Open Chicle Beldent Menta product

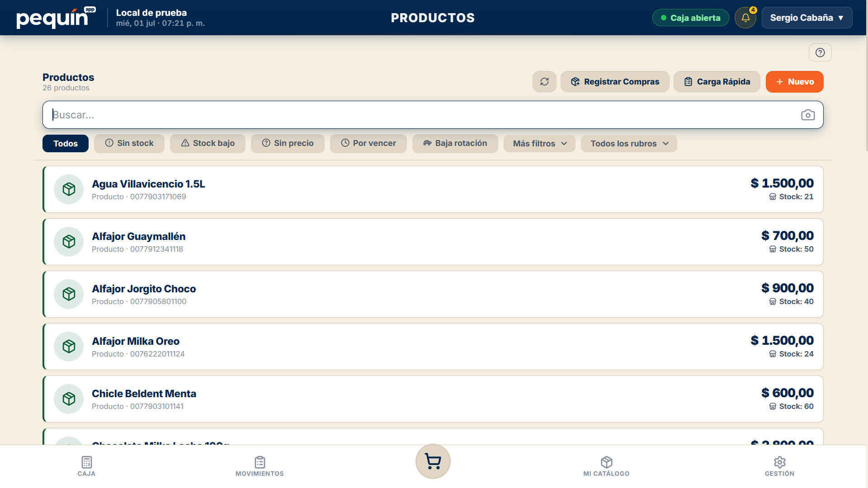[433, 399]
